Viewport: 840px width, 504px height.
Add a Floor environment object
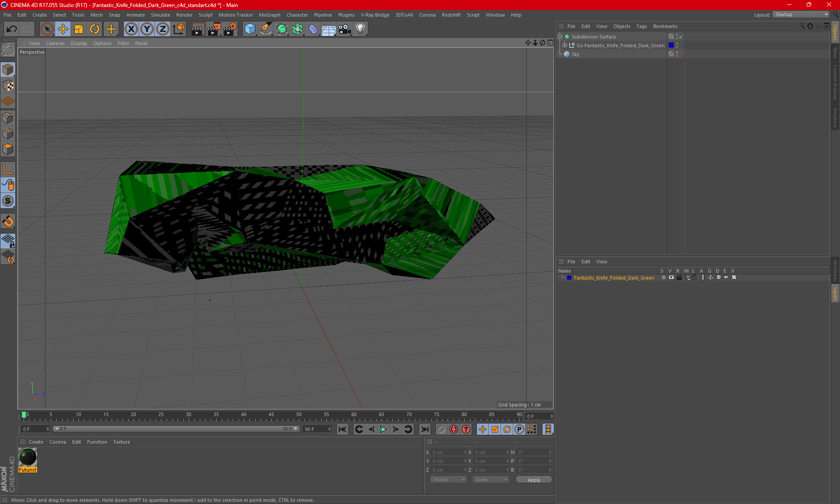tap(329, 29)
